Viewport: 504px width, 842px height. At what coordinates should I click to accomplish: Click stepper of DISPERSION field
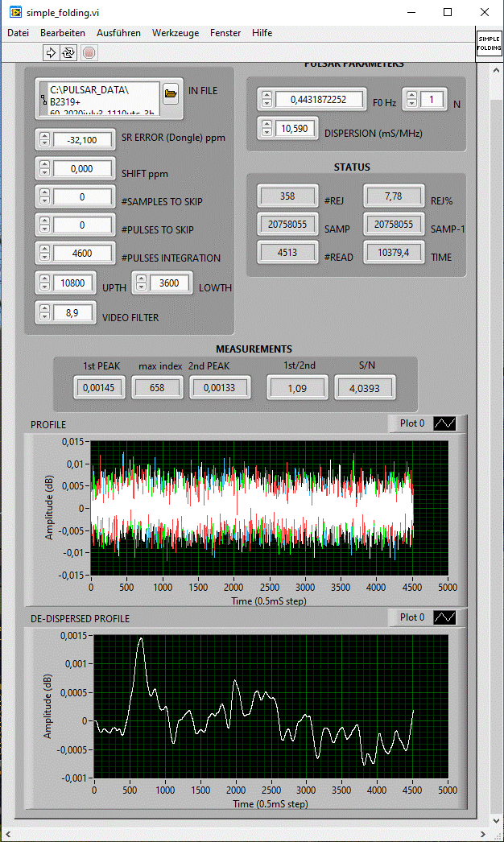[266, 128]
